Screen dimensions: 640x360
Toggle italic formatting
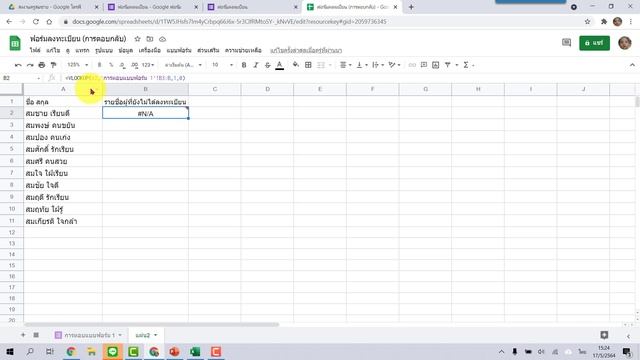click(x=256, y=65)
